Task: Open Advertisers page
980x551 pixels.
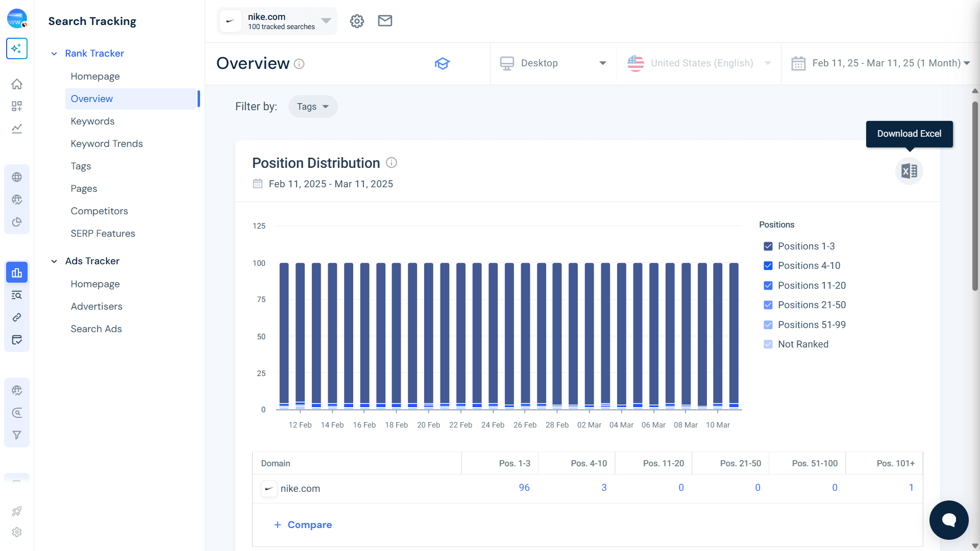Action: pyautogui.click(x=96, y=307)
